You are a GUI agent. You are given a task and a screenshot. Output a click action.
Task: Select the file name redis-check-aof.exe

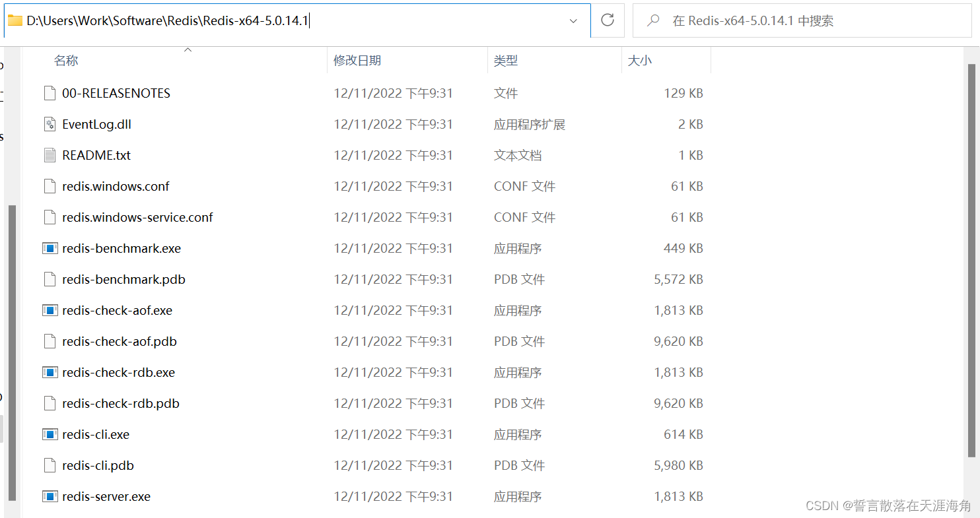point(118,310)
